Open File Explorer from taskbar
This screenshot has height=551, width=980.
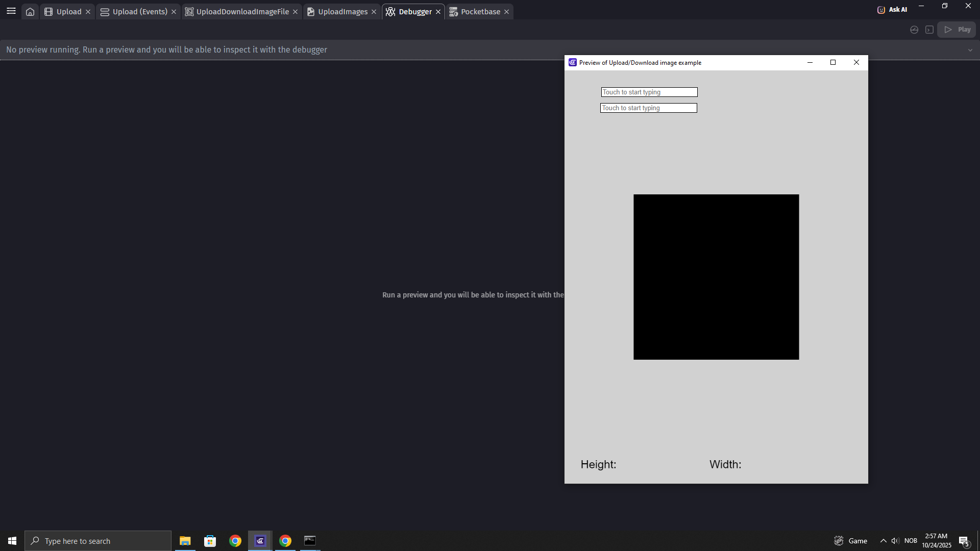coord(185,541)
